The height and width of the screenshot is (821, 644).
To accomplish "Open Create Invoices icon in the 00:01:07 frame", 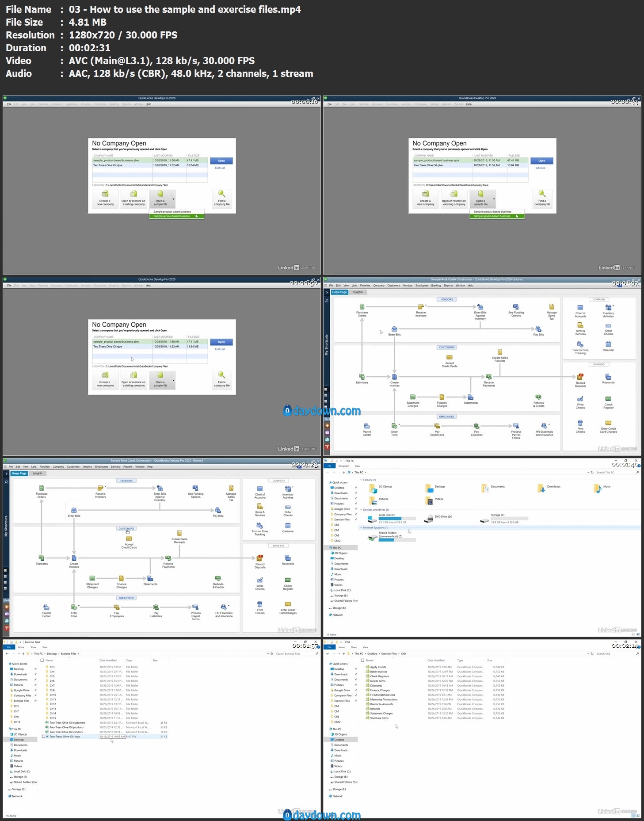I will click(x=394, y=377).
